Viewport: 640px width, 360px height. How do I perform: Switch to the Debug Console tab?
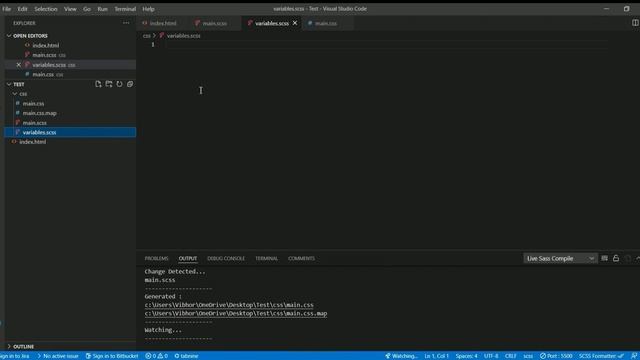[226, 258]
